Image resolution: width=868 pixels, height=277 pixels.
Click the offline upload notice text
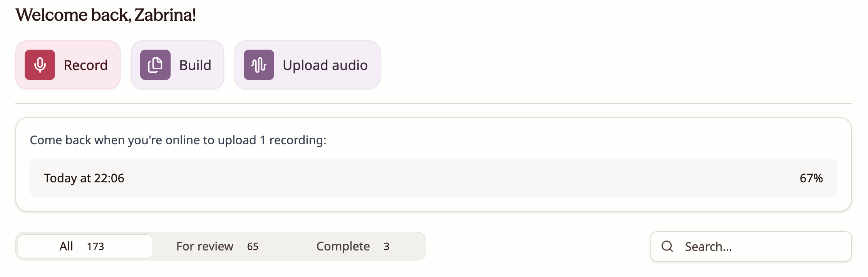pyautogui.click(x=178, y=140)
